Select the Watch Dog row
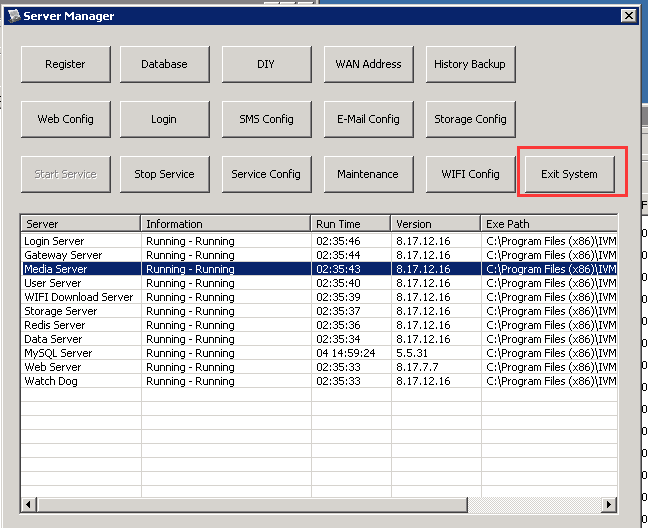 pos(319,381)
